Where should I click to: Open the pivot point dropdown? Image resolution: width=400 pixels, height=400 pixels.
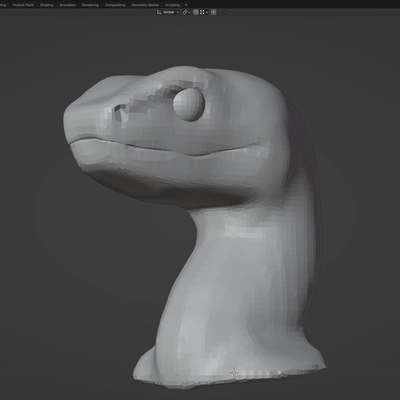tap(186, 12)
